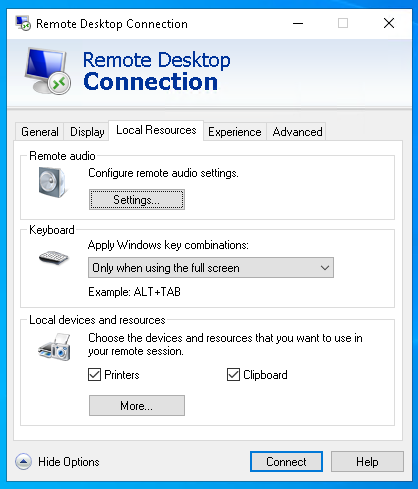Image resolution: width=418 pixels, height=489 pixels.
Task: Open the Experience tab
Action: (x=235, y=132)
